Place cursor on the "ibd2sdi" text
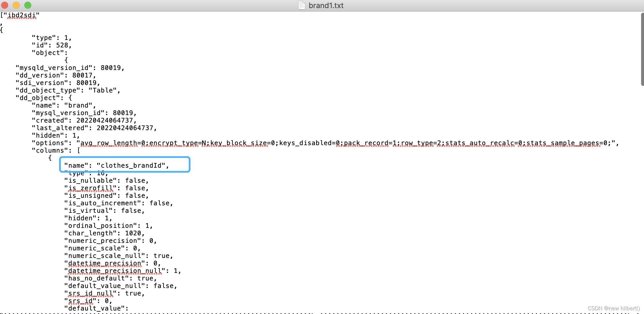Viewport: 644px width, 314px height. (22, 15)
